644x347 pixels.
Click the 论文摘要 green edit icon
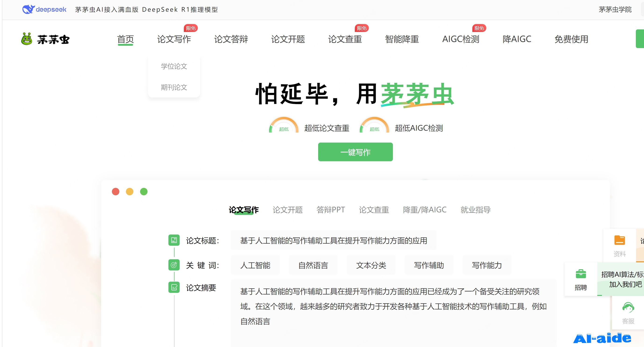coord(174,287)
